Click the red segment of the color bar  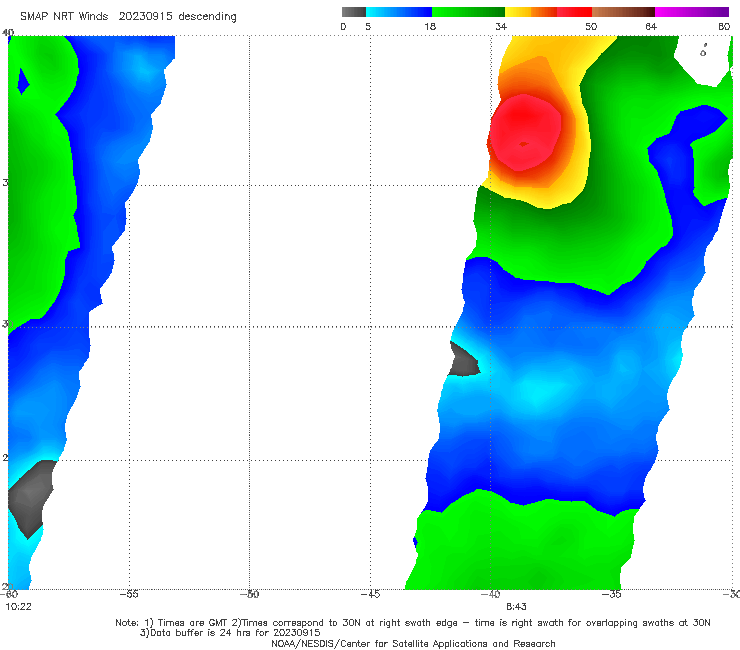pyautogui.click(x=574, y=12)
